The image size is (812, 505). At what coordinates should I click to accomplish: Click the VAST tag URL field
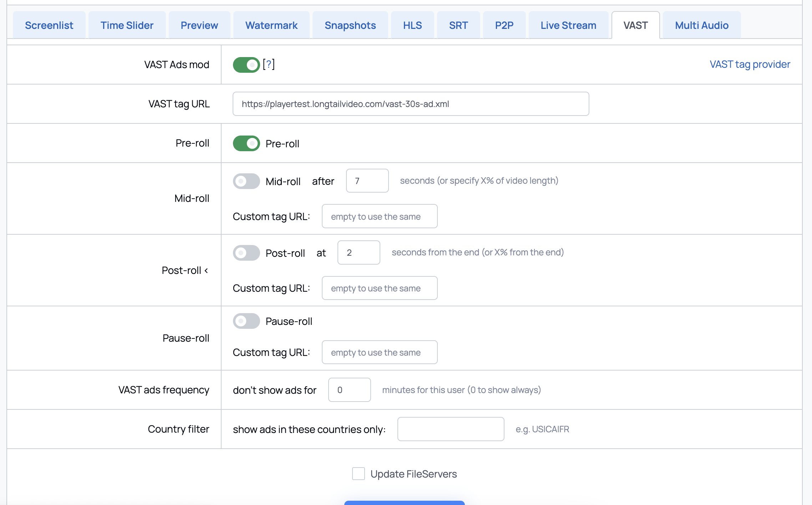click(x=410, y=104)
